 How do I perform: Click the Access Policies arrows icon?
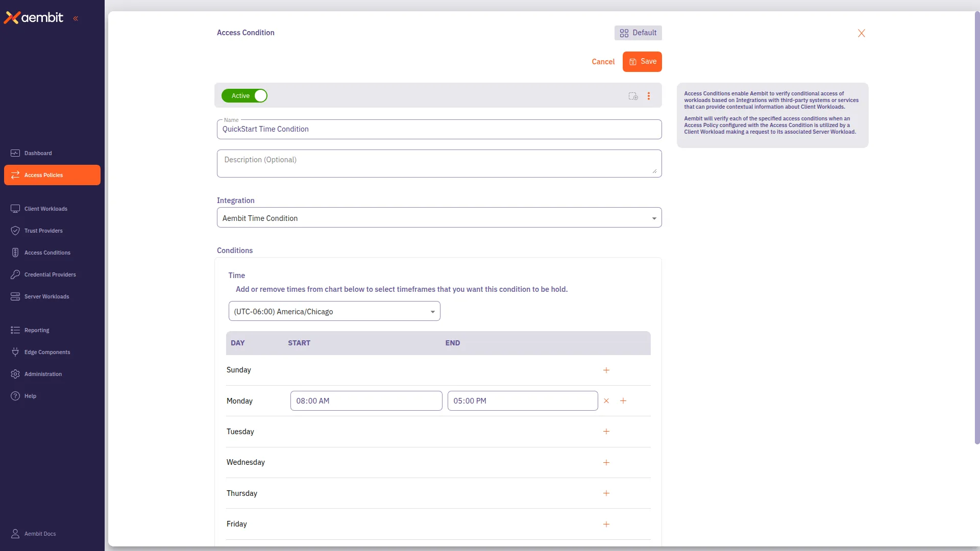[15, 175]
